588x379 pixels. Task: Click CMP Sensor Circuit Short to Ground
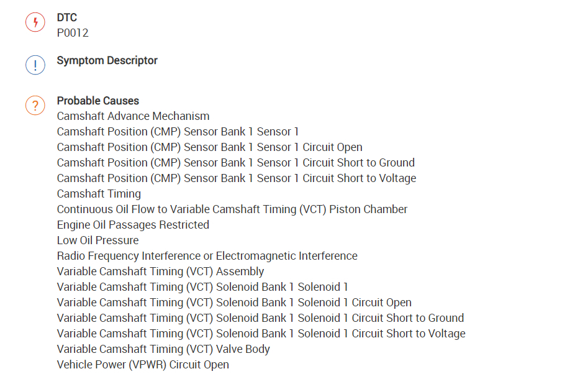pyautogui.click(x=235, y=163)
